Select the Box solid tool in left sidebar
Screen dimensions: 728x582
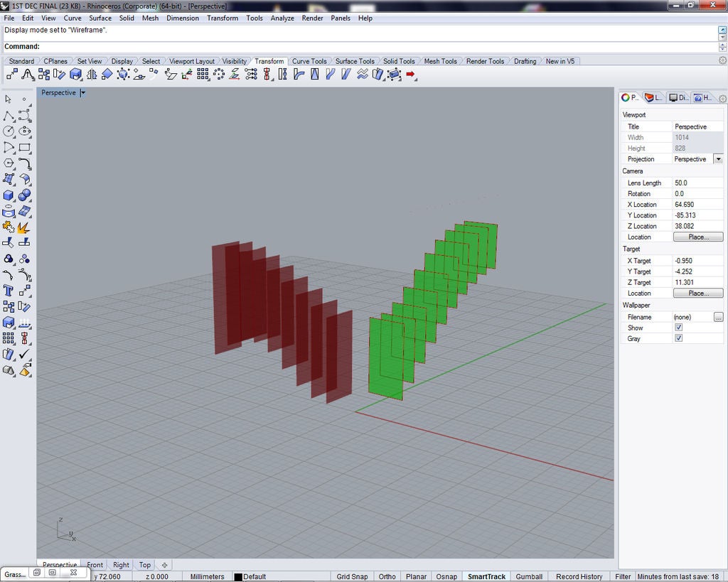(x=8, y=195)
